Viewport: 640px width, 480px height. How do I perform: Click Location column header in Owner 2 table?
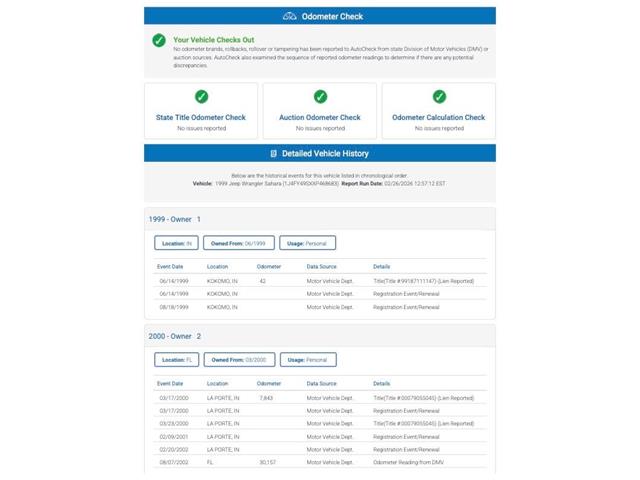tap(217, 384)
